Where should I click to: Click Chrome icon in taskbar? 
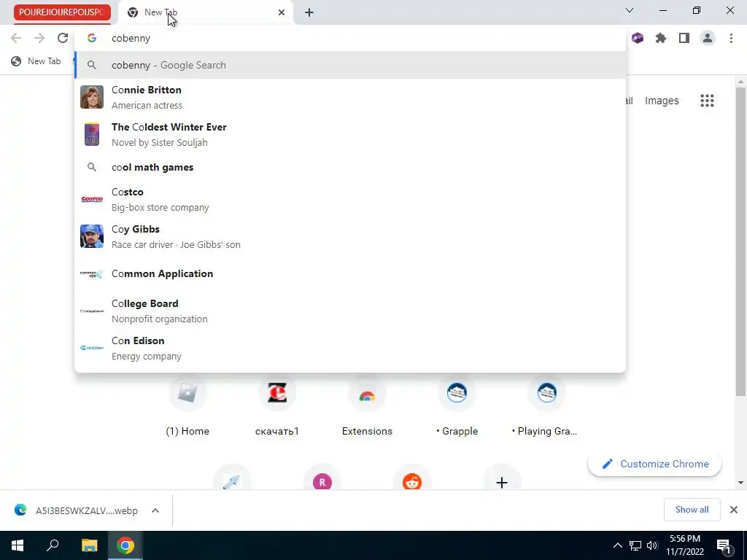point(125,545)
